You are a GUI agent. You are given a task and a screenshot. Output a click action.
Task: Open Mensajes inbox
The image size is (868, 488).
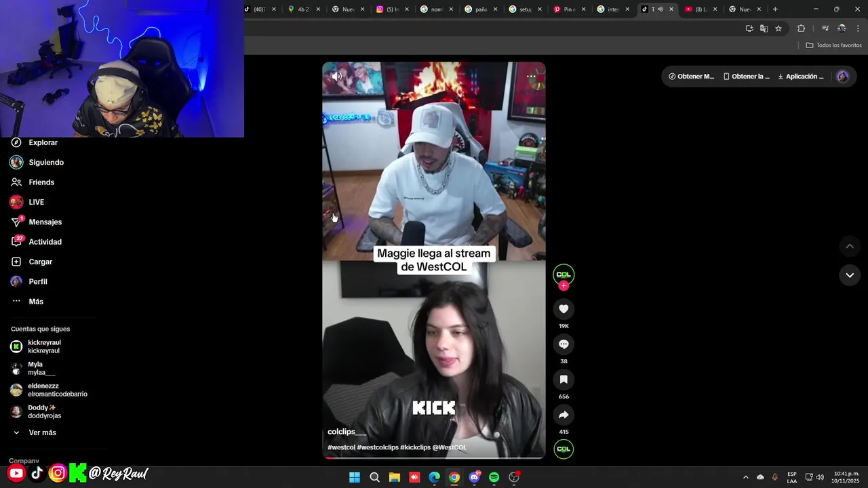click(x=37, y=222)
